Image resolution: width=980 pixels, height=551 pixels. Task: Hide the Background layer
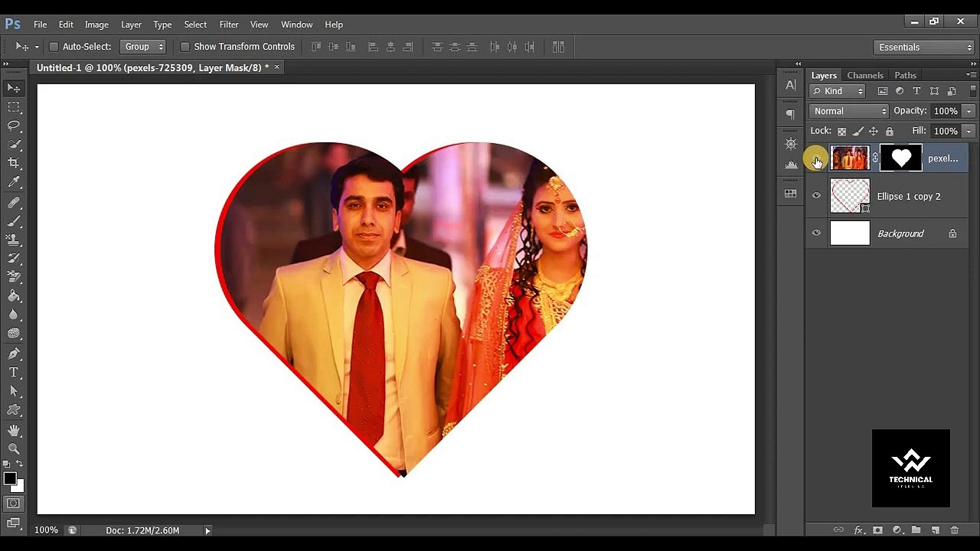click(x=816, y=233)
